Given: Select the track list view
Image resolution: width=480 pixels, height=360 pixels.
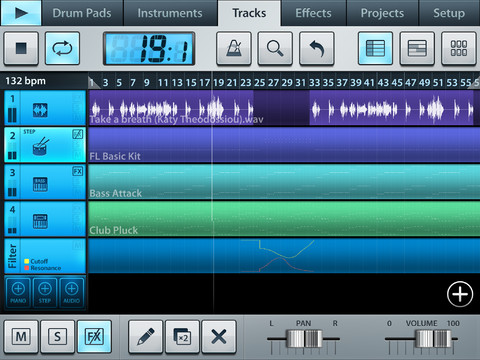Looking at the screenshot, I should click(375, 48).
